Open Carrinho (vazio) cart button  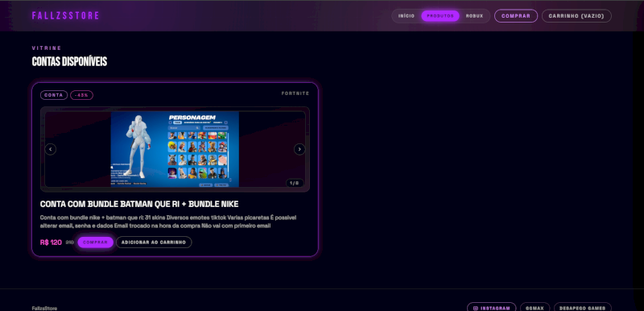tap(576, 16)
